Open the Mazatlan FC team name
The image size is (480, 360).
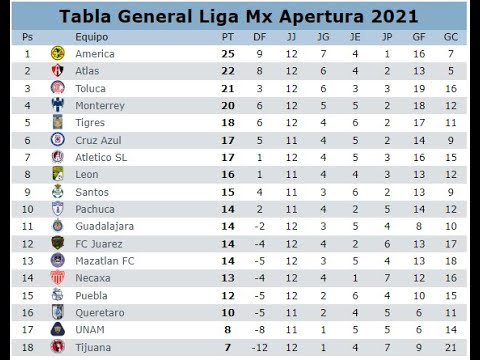(105, 261)
